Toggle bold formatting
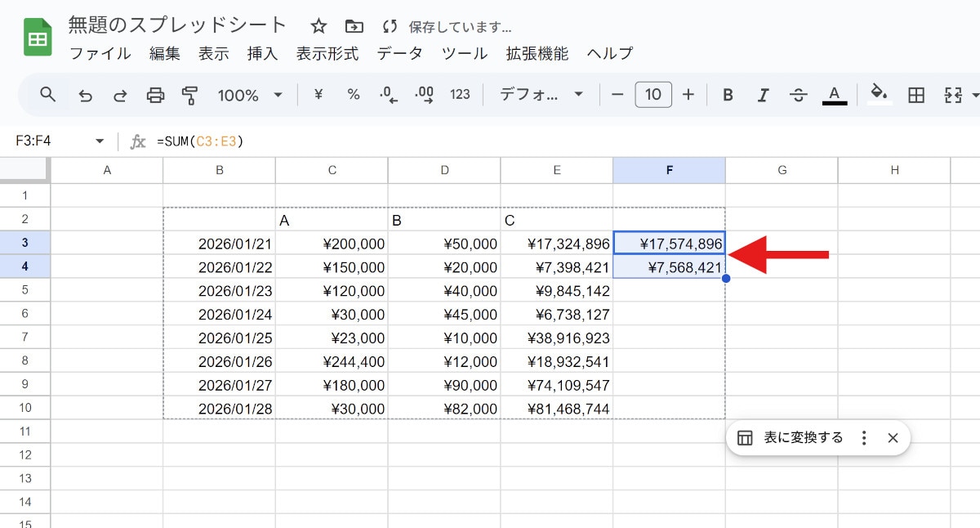The width and height of the screenshot is (980, 528). tap(728, 95)
